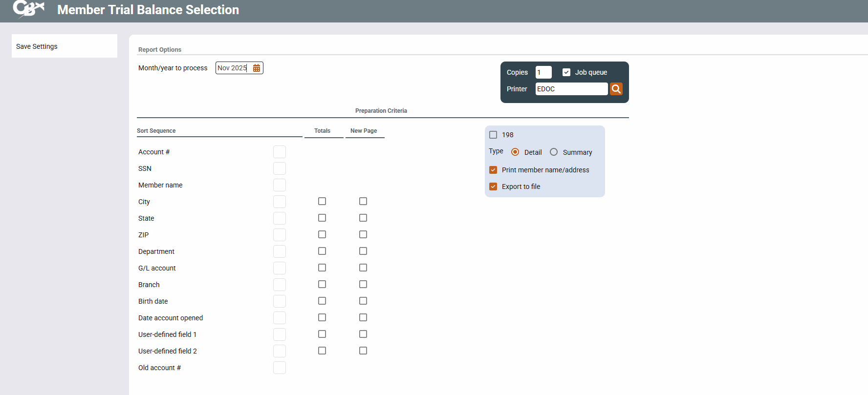Check Totals for Department

[x=322, y=251]
